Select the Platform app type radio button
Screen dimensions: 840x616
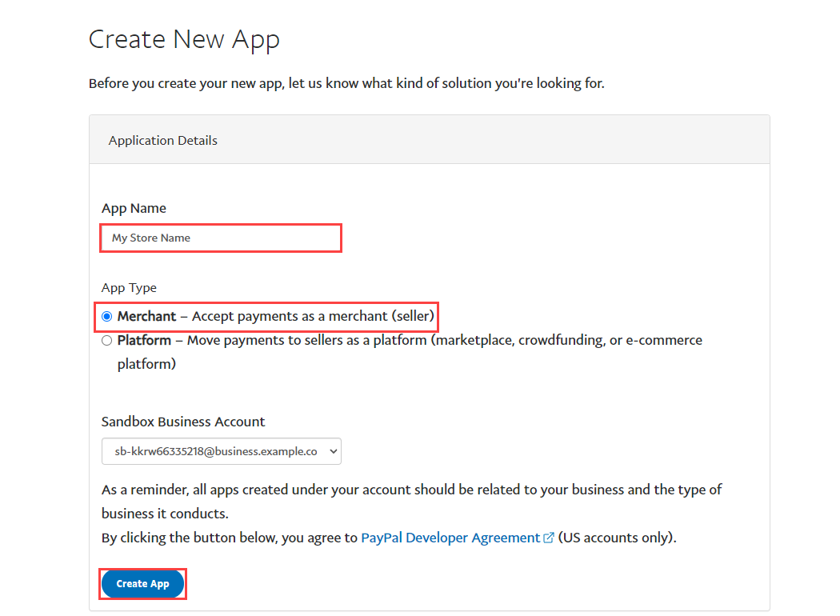[107, 341]
